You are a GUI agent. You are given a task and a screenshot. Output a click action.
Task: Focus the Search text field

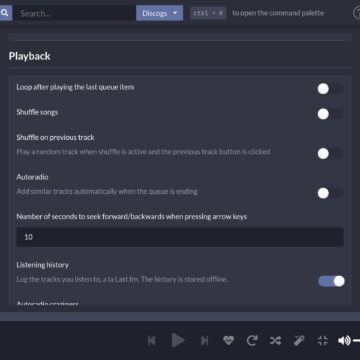(x=74, y=13)
